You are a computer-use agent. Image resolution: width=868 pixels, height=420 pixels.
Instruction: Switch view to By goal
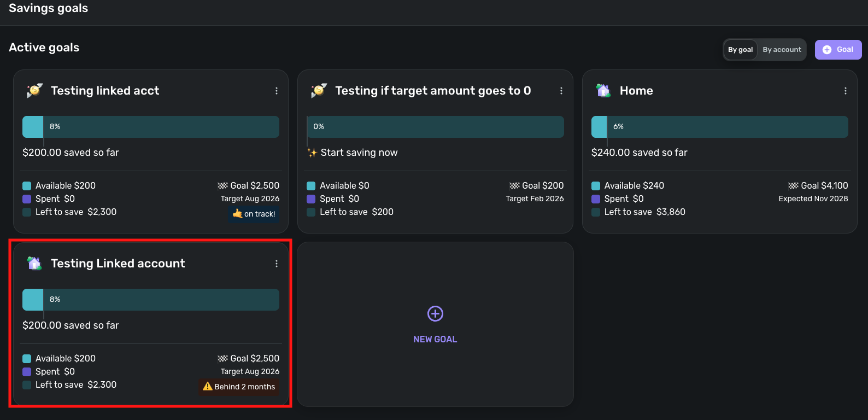coord(740,50)
